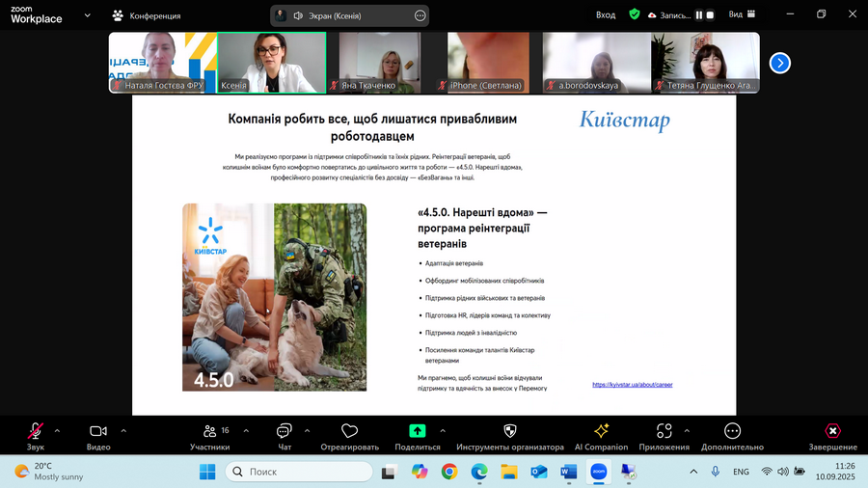Image resolution: width=868 pixels, height=488 pixels.
Task: Unmute the microphone with the Звук button
Action: tap(36, 432)
